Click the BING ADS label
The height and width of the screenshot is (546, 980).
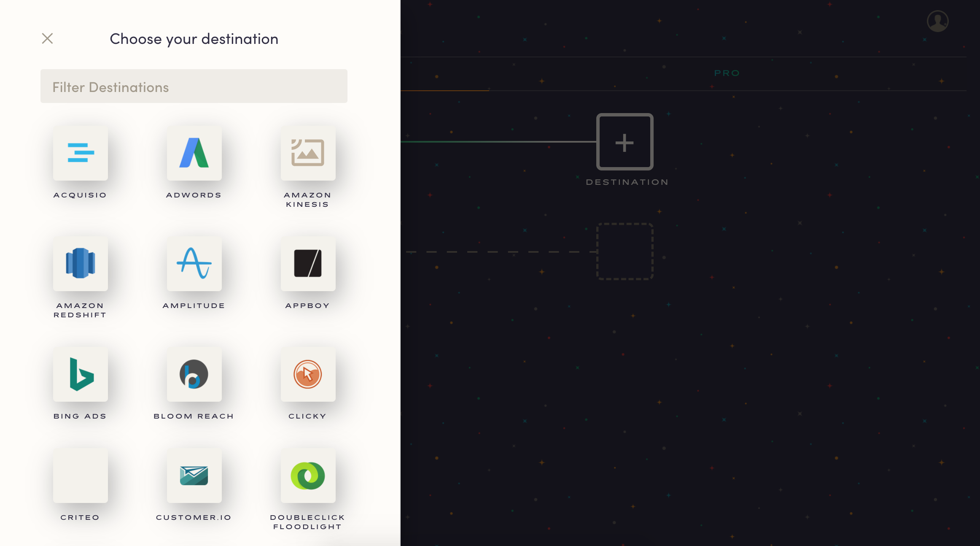point(80,416)
